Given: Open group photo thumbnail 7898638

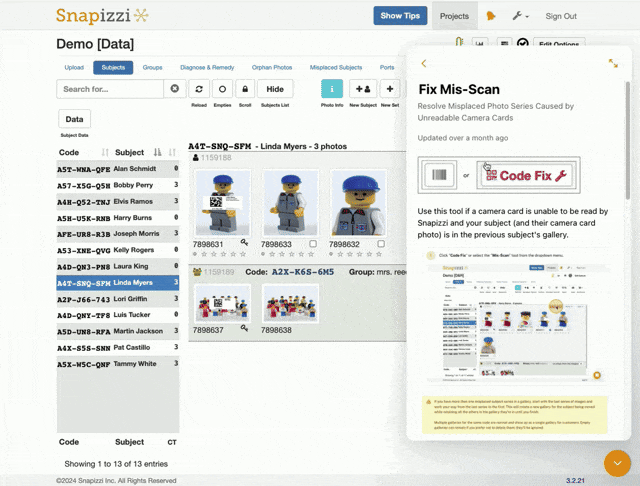Looking at the screenshot, I should [x=291, y=304].
